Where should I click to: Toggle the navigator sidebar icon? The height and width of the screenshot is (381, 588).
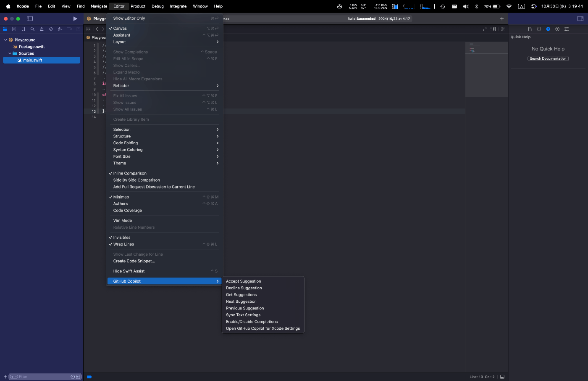click(30, 19)
